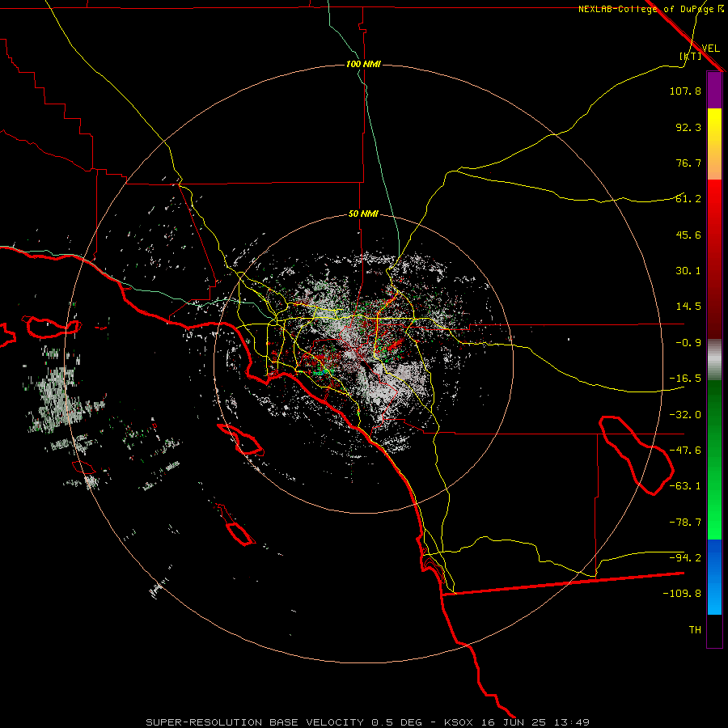Click the -16.5 scale value
Image resolution: width=728 pixels, height=728 pixels.
pyautogui.click(x=685, y=379)
